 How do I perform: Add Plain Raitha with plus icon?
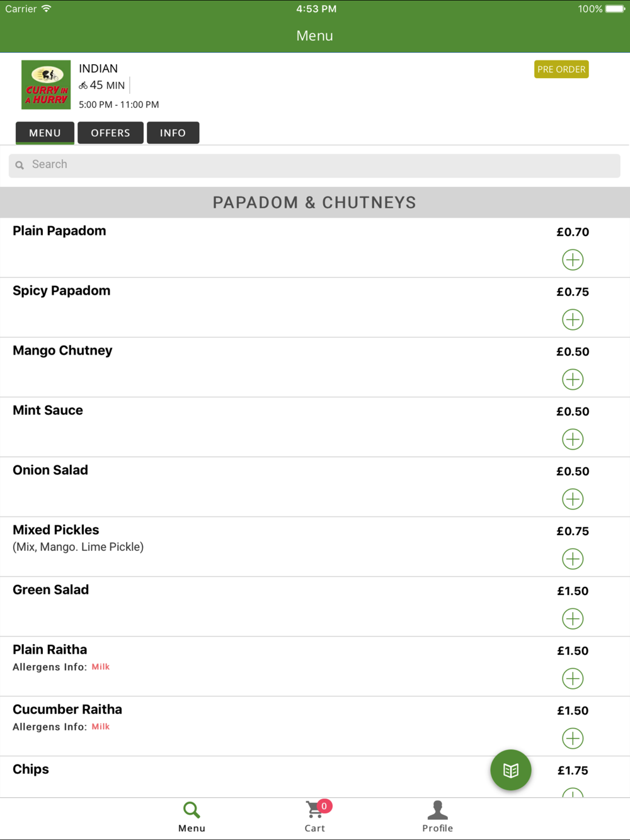point(573,678)
